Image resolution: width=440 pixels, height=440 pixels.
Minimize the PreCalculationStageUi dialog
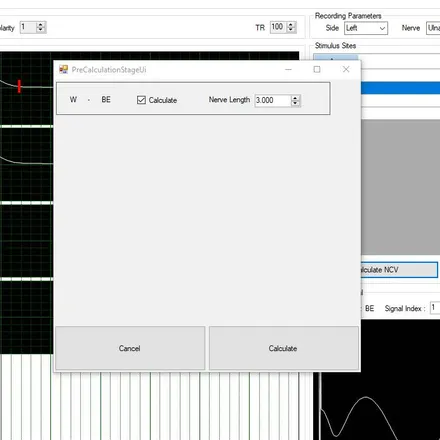[288, 69]
